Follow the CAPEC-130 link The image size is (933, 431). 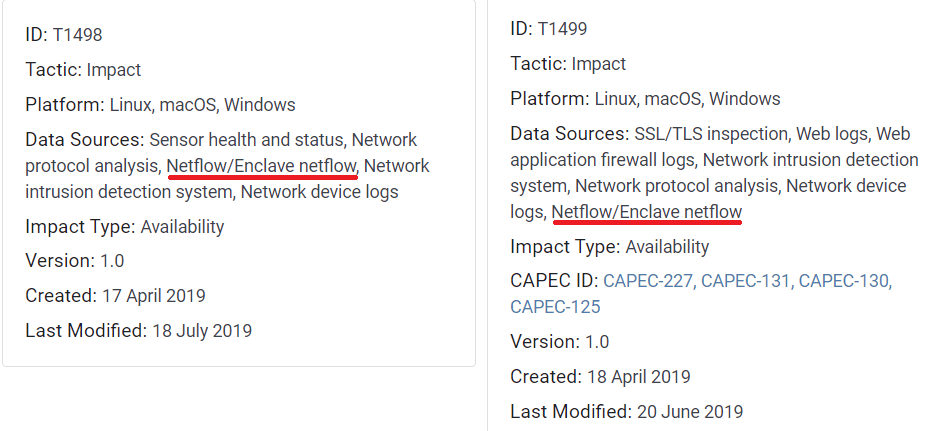coord(844,281)
